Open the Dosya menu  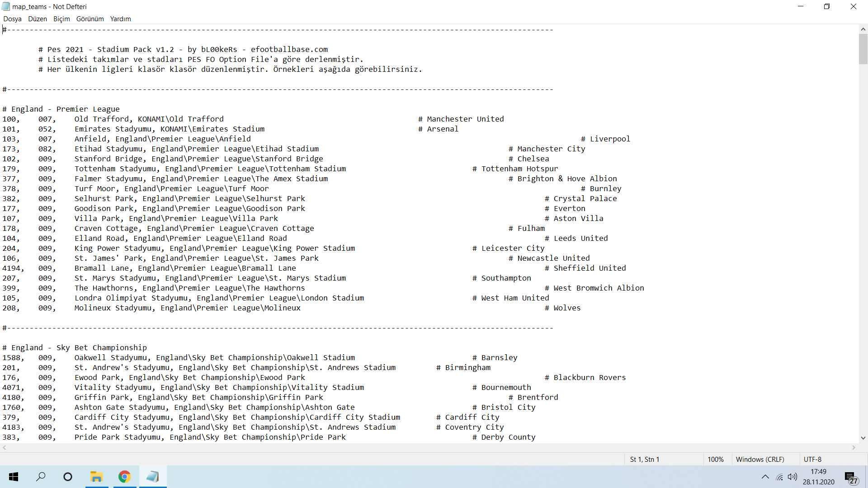pos(12,19)
